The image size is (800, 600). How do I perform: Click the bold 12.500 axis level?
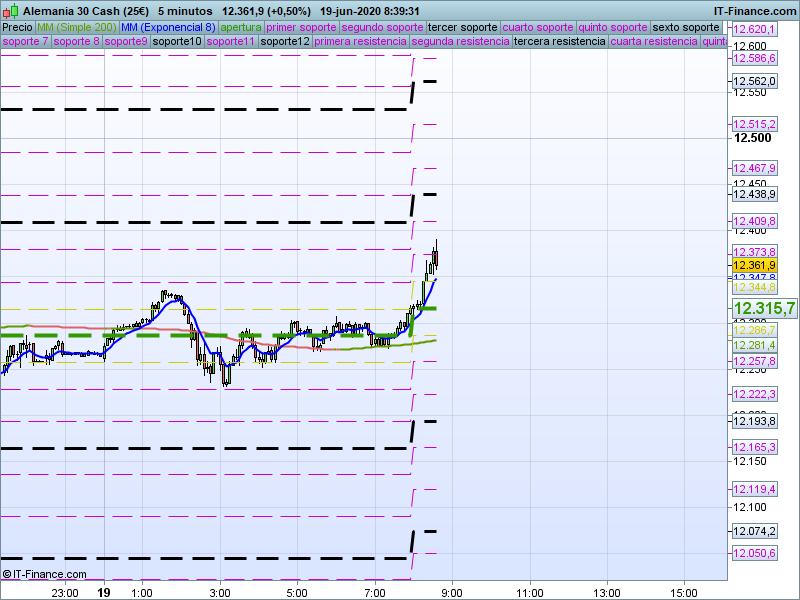(x=753, y=138)
